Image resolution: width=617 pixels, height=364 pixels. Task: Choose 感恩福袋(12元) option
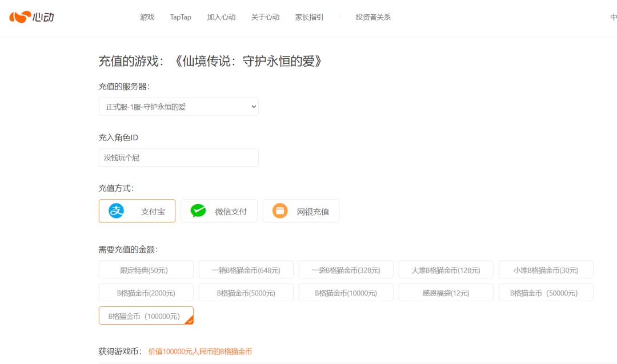(x=446, y=293)
